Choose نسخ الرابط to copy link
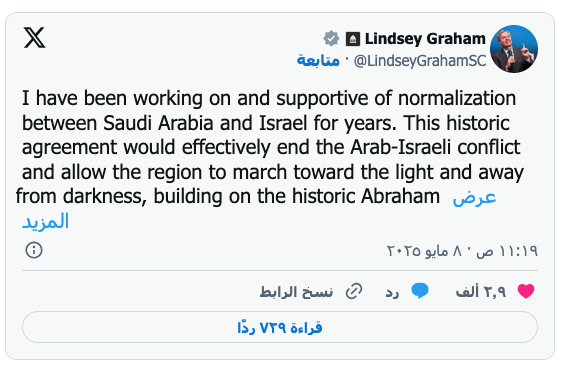Image resolution: width=565 pixels, height=369 pixels. click(x=296, y=292)
